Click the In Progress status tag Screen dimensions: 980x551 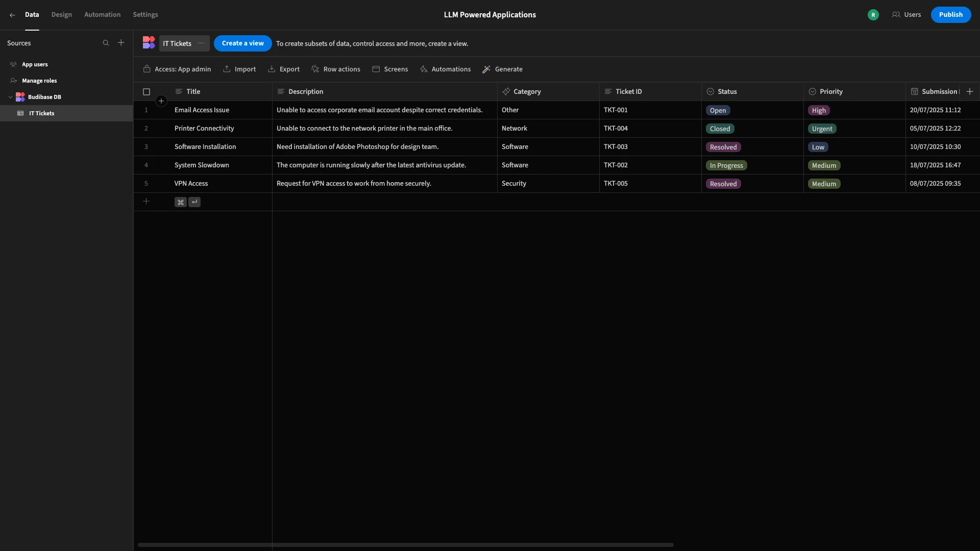(726, 165)
